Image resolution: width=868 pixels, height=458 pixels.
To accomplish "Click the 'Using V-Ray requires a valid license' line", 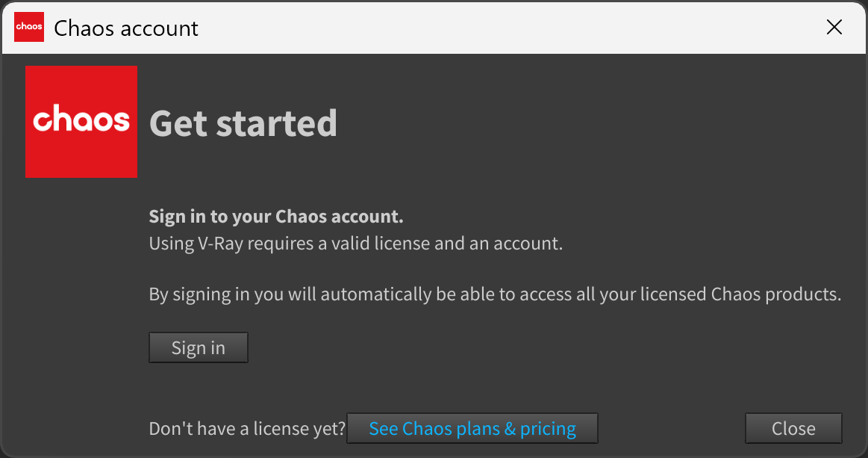I will (356, 244).
